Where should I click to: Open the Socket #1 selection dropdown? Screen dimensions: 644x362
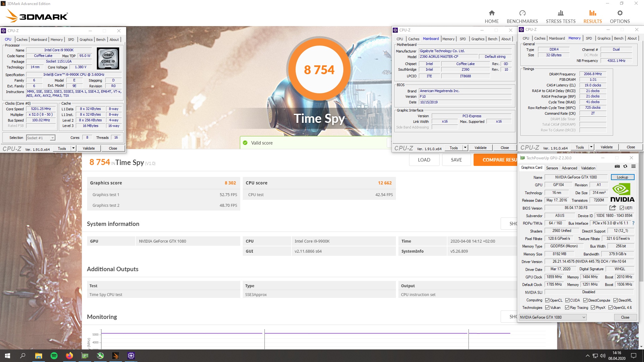coord(41,138)
